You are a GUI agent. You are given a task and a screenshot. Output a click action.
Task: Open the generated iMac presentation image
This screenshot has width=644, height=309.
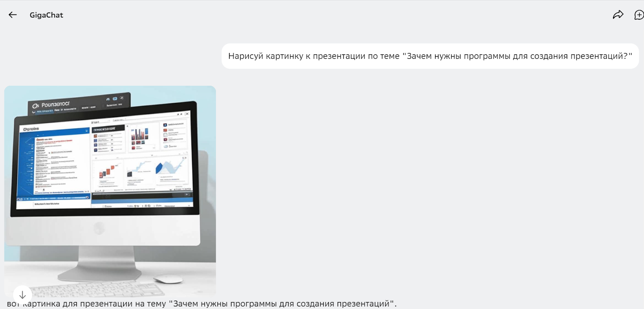coord(110,191)
